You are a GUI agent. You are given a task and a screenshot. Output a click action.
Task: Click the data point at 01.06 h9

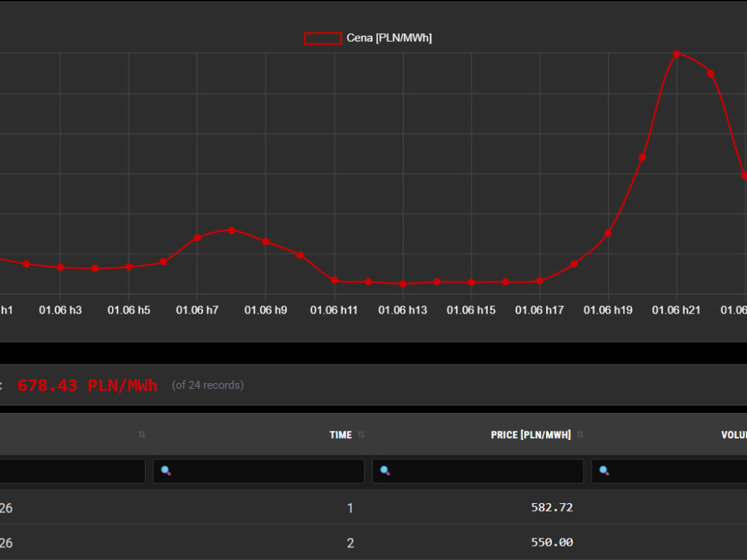tap(266, 242)
